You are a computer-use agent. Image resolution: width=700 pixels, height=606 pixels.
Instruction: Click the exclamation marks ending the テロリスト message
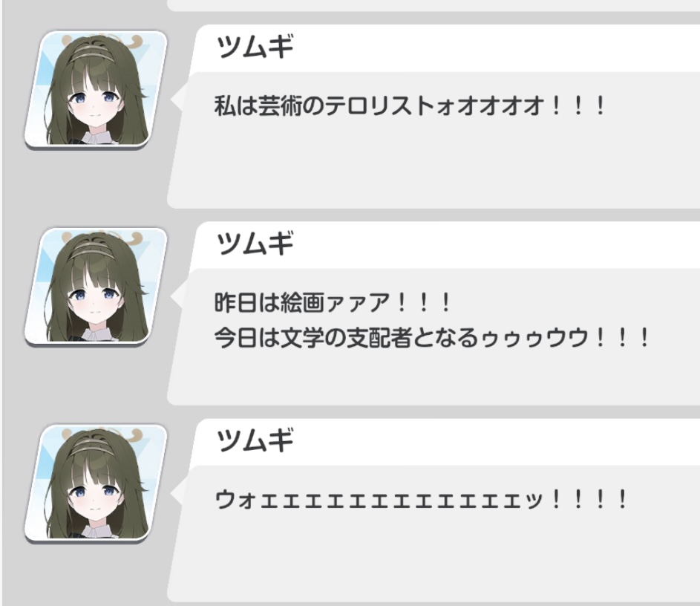[x=578, y=106]
